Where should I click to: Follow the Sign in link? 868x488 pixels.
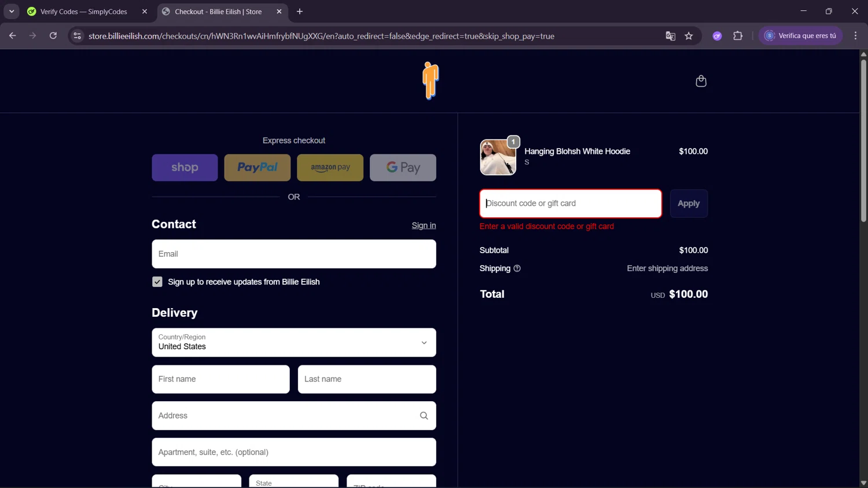point(424,225)
